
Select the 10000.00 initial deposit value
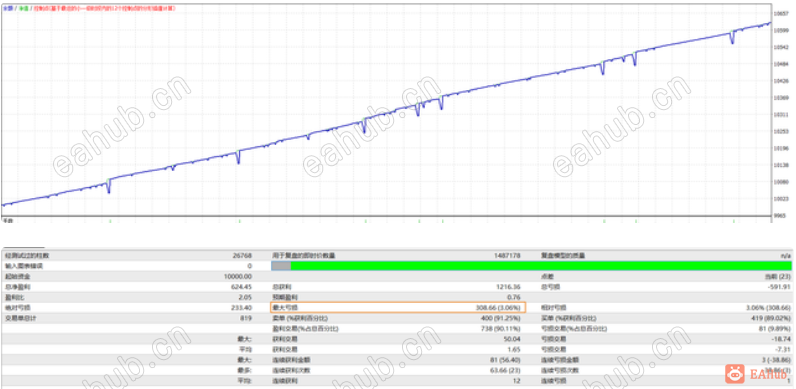pos(239,276)
